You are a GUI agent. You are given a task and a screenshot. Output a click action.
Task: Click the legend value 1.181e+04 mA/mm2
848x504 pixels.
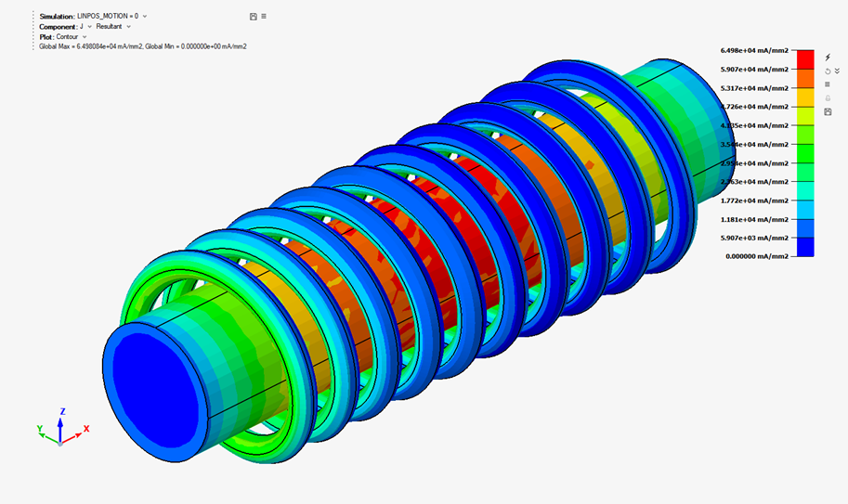coord(754,219)
